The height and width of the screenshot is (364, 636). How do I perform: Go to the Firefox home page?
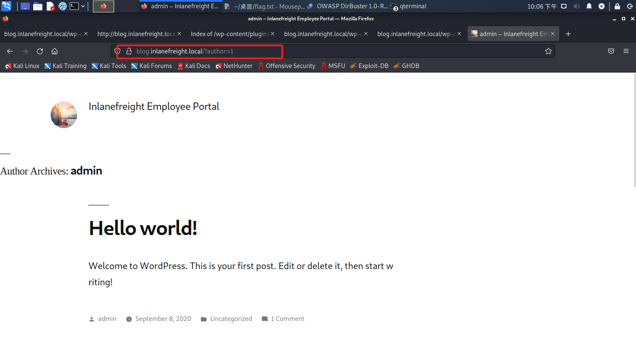[x=54, y=51]
